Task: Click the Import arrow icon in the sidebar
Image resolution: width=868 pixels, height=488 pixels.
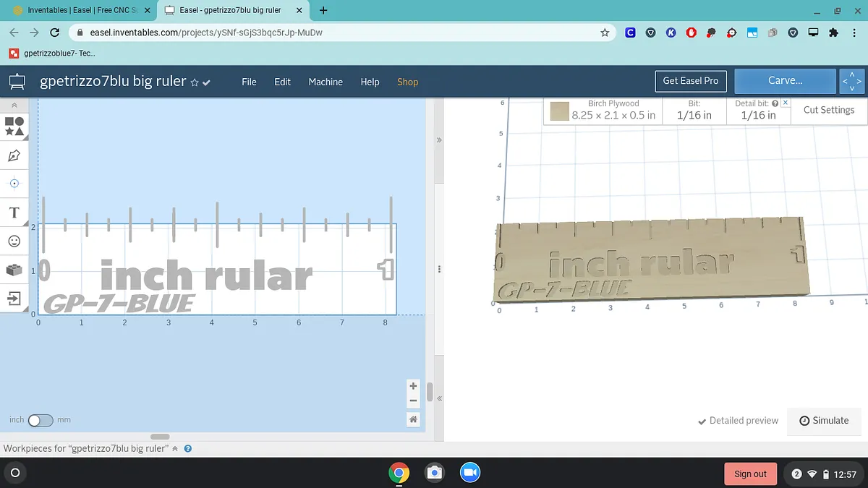Action: 14,298
